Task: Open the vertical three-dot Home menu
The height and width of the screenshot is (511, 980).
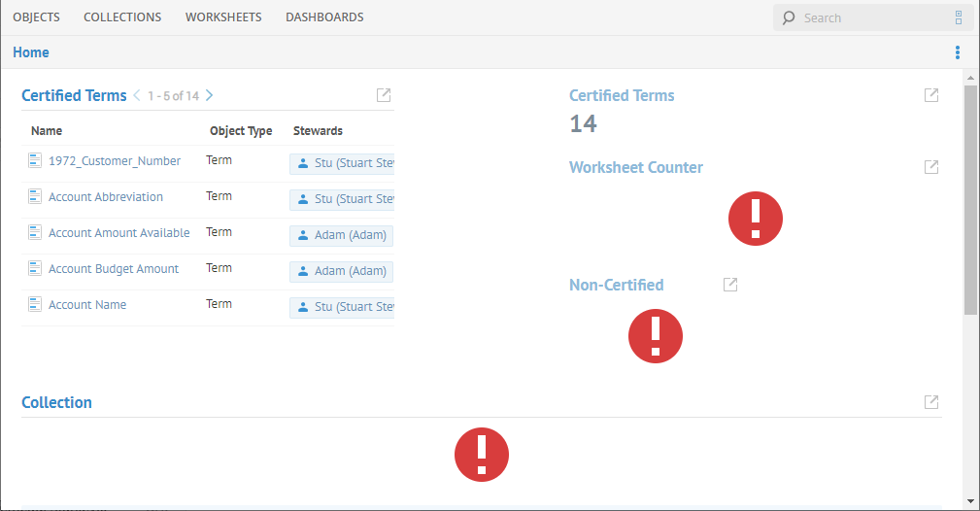Action: click(958, 52)
